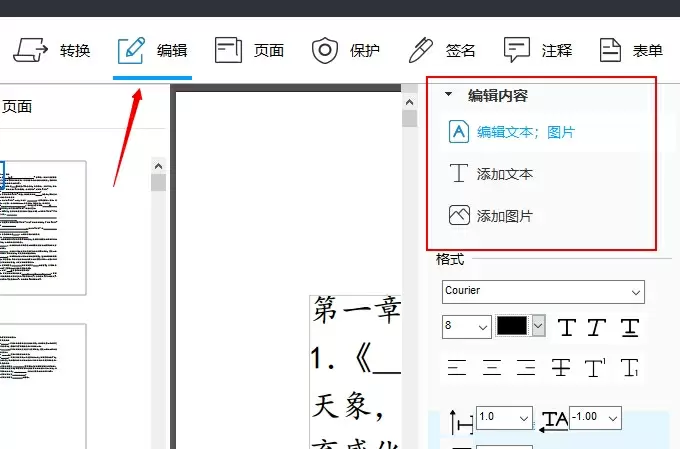Apply superscript formatting
The image size is (680, 449).
coord(595,368)
